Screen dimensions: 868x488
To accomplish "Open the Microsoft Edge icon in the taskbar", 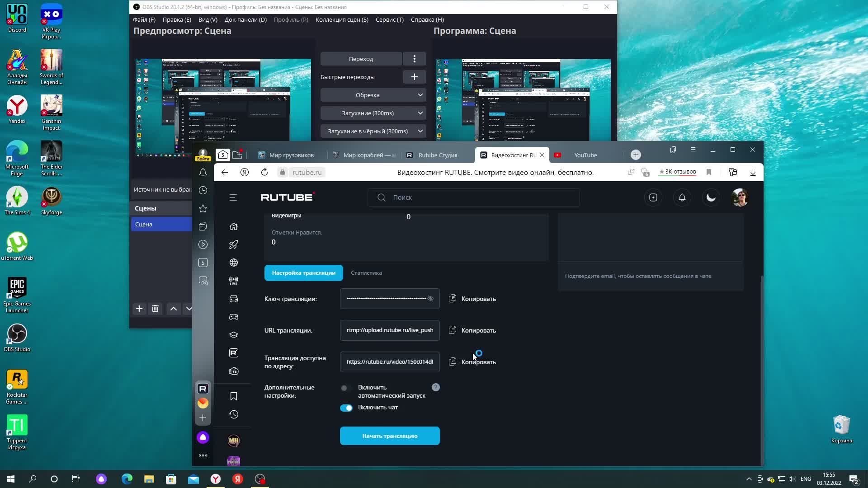I will click(x=127, y=479).
